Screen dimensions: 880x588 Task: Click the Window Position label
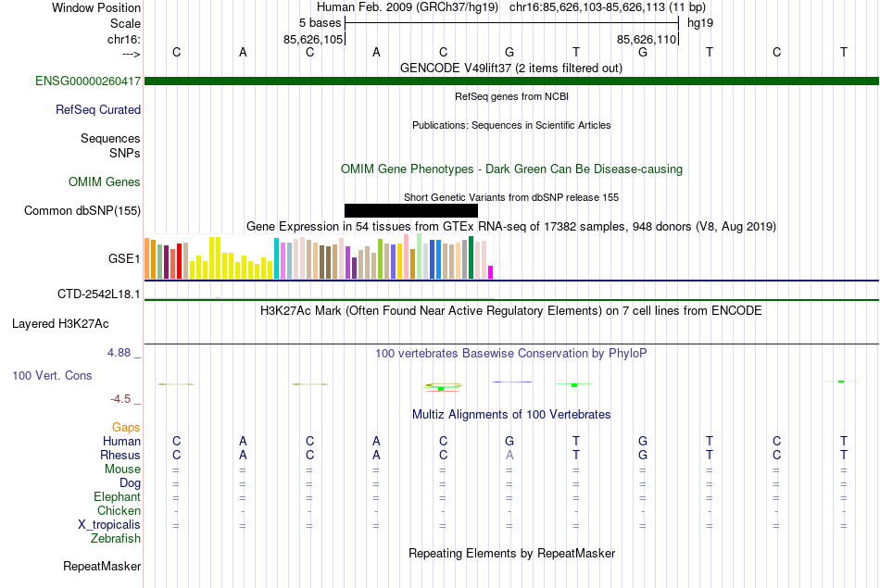[x=96, y=7]
